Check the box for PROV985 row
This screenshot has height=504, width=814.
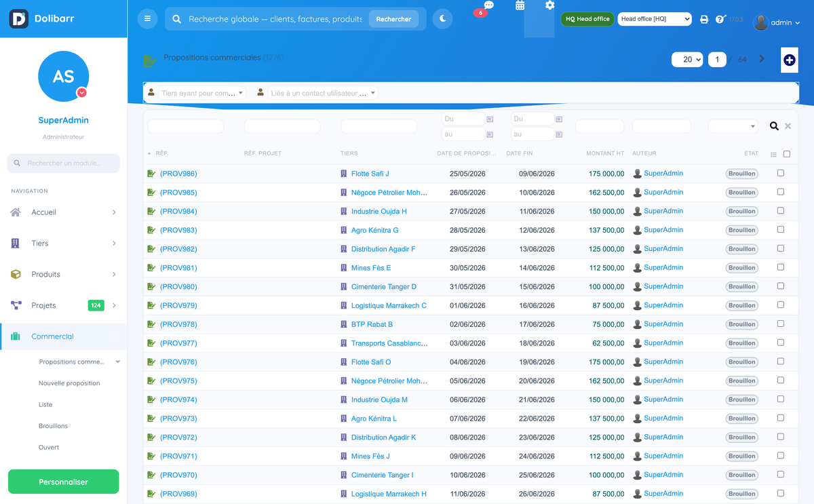pos(781,192)
